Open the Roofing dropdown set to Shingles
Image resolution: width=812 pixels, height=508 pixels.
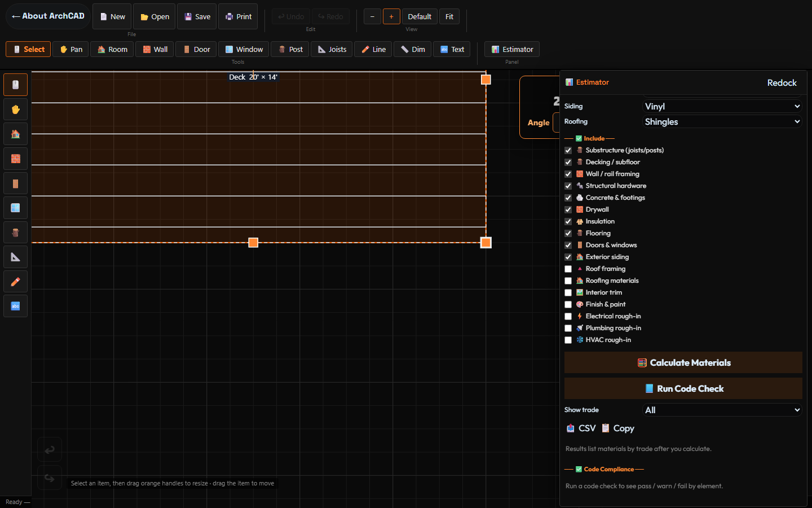722,121
